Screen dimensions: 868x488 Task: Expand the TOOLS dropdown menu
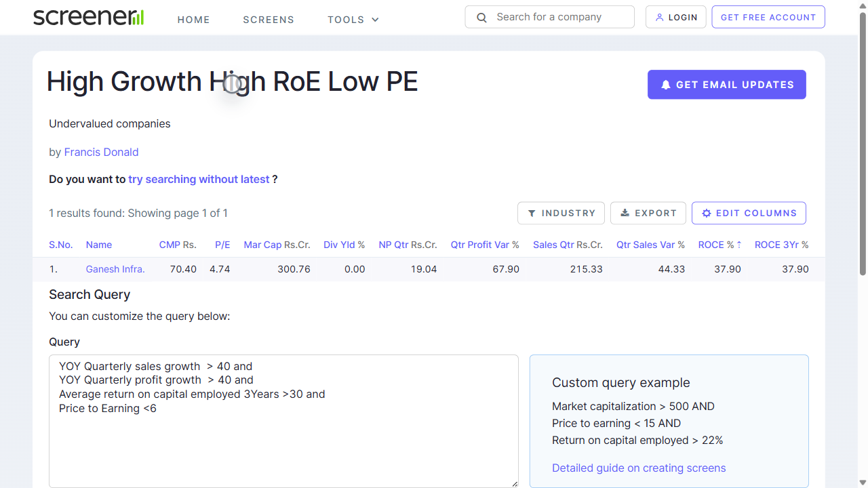click(353, 20)
